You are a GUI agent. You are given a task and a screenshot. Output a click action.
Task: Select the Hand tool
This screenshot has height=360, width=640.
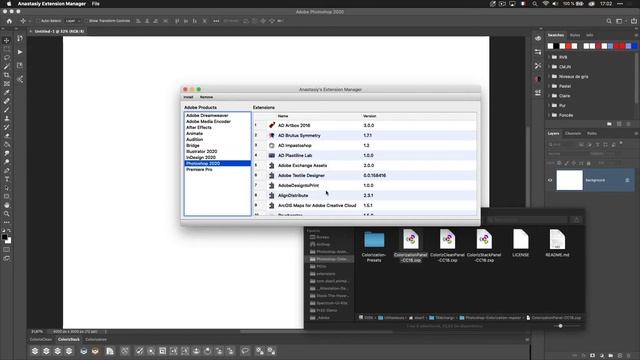tap(7, 205)
